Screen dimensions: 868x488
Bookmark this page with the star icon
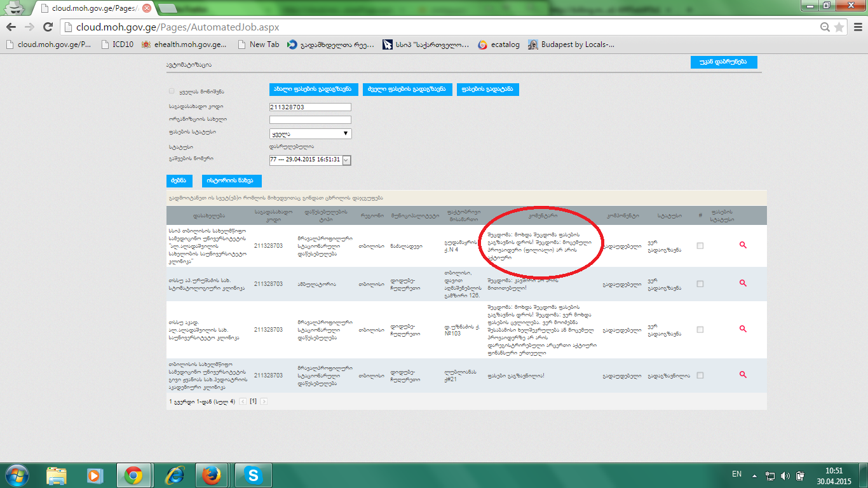coord(839,27)
